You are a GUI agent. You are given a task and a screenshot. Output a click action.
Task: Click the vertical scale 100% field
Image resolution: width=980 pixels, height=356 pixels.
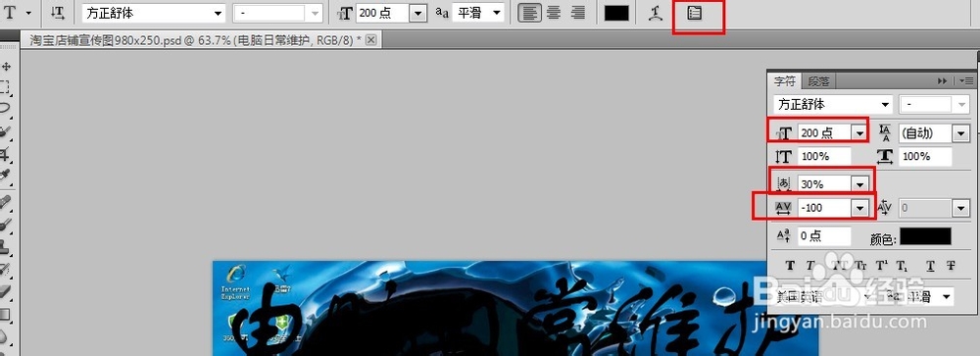click(x=824, y=156)
